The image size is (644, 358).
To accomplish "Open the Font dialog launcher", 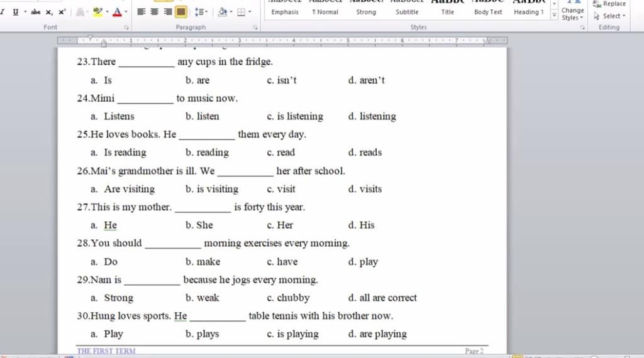I will [126, 28].
